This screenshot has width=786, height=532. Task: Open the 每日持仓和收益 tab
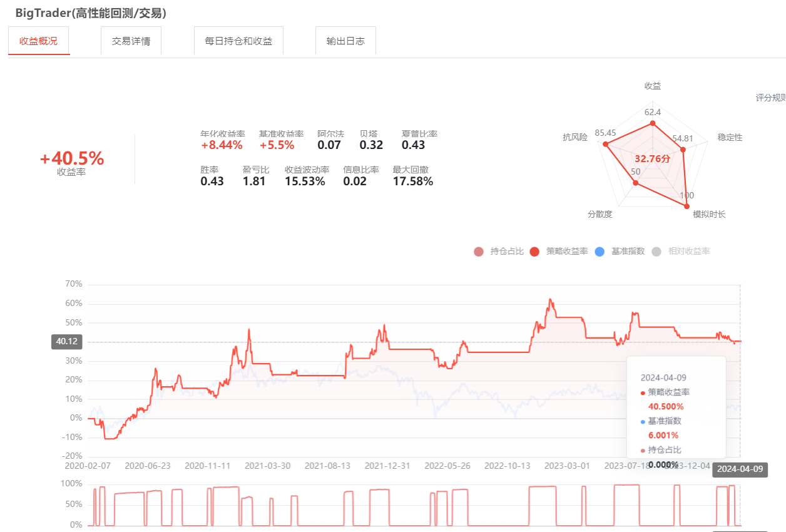[x=238, y=41]
